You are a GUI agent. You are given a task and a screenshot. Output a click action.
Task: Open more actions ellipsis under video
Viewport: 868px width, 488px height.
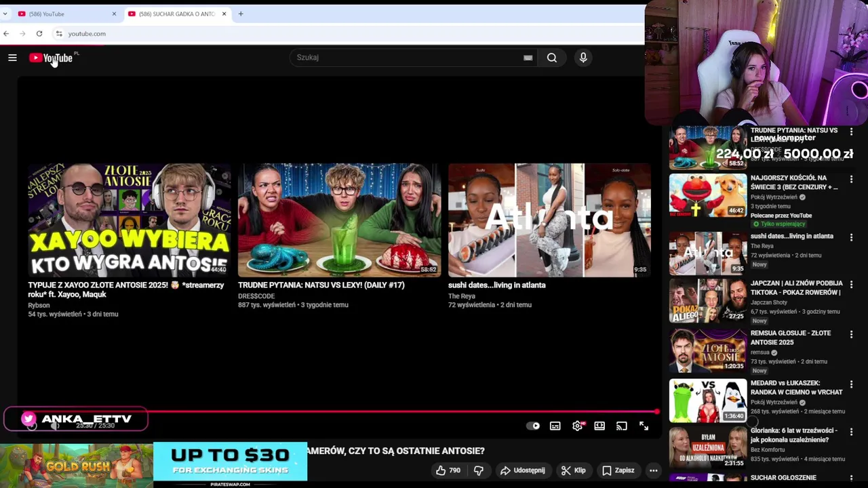653,470
